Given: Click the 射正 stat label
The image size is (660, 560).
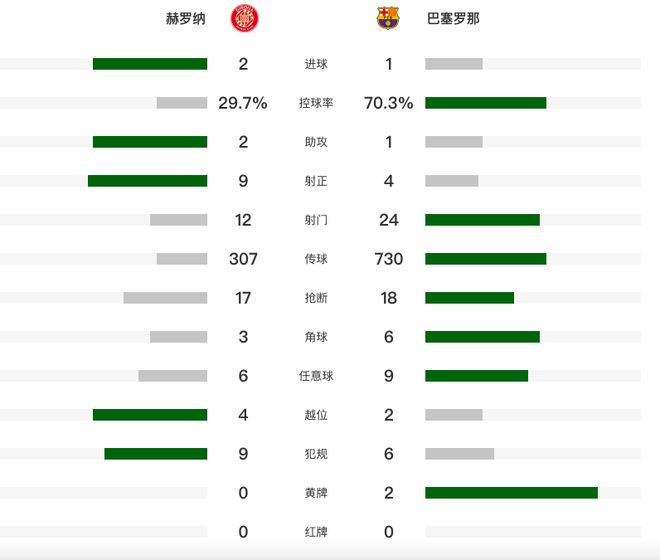Looking at the screenshot, I should 316,181.
